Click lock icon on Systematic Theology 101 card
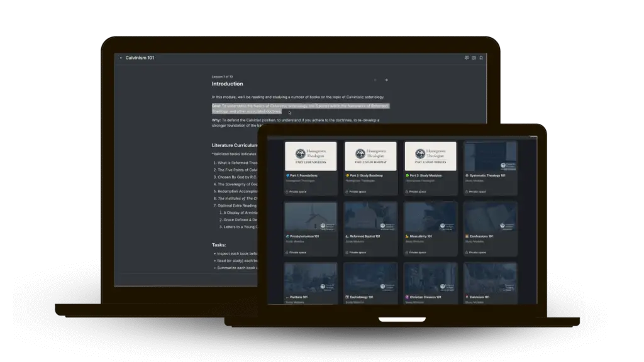Viewport: 644px width, 362px height. (x=467, y=191)
